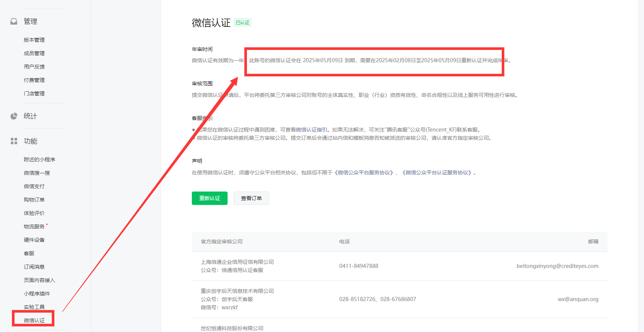Open 版本管理 in the sidebar
Screen dimensions: 644x332
(34, 40)
